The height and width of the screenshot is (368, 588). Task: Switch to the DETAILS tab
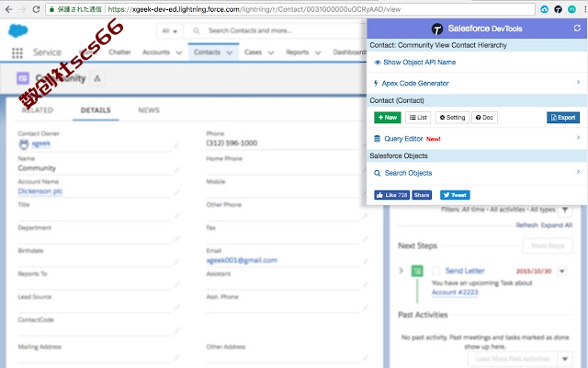(96, 110)
